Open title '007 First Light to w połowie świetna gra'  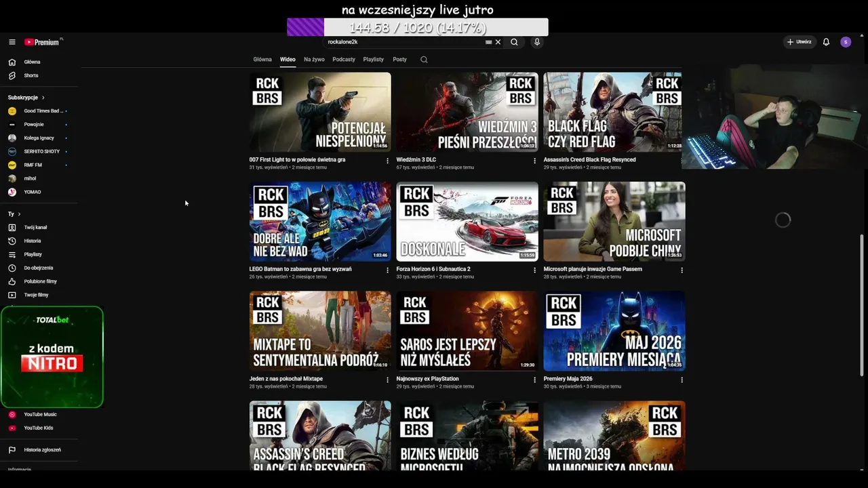tap(297, 160)
